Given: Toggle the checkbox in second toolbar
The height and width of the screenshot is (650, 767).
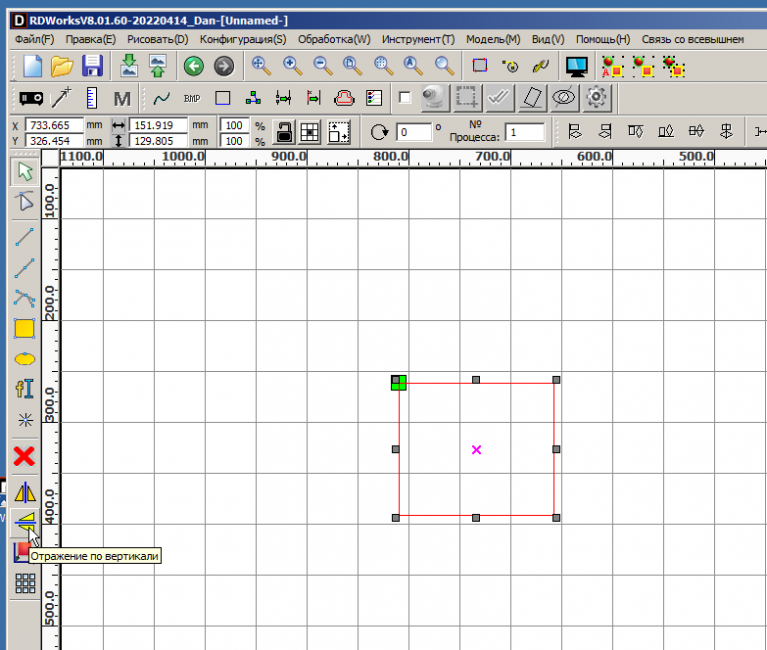Looking at the screenshot, I should point(404,98).
